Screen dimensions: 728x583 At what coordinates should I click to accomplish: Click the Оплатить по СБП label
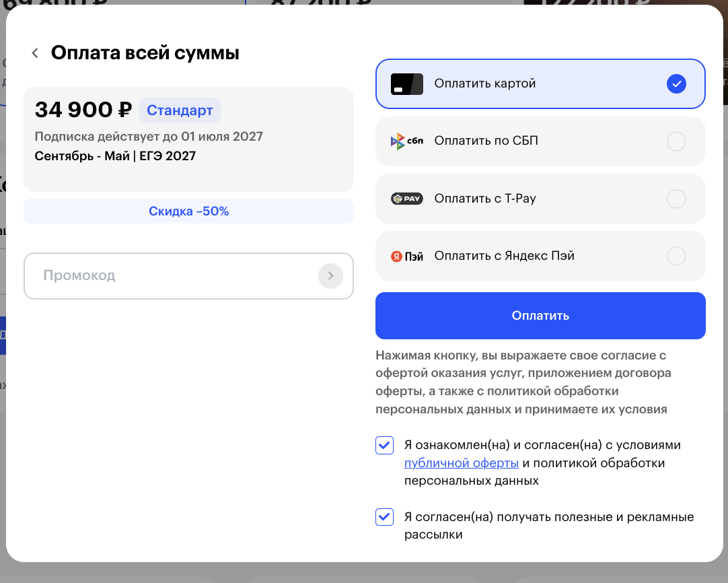click(486, 141)
